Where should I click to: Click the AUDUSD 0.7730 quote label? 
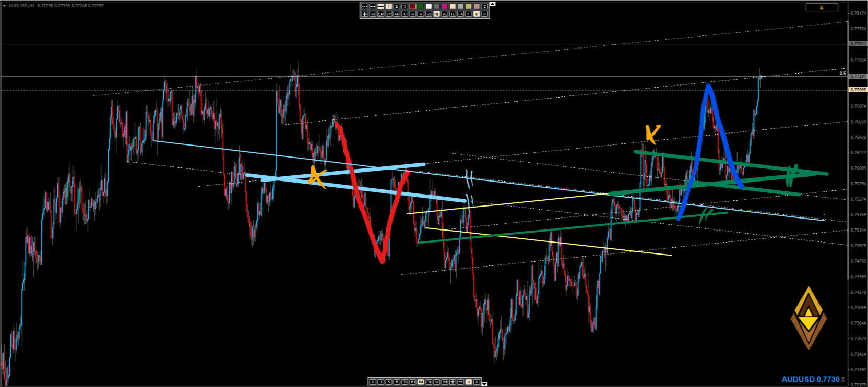coord(811,379)
